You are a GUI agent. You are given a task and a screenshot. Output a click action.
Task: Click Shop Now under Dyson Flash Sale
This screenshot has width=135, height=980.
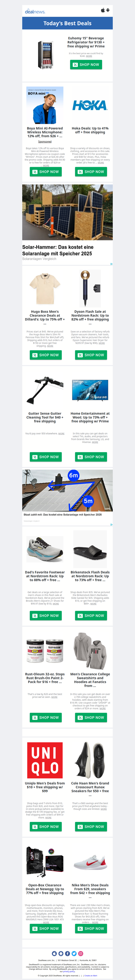91,355
